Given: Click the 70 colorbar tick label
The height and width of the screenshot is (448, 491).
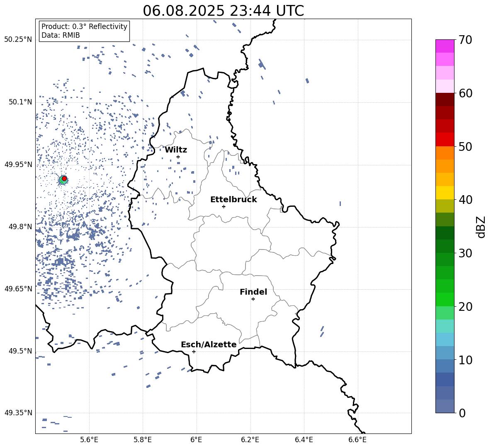Looking at the screenshot, I should coord(465,40).
